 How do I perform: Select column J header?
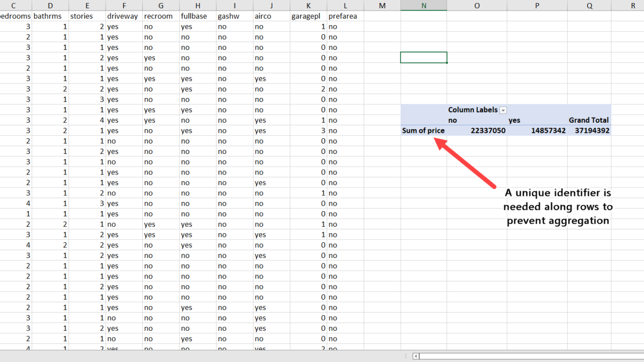click(271, 6)
